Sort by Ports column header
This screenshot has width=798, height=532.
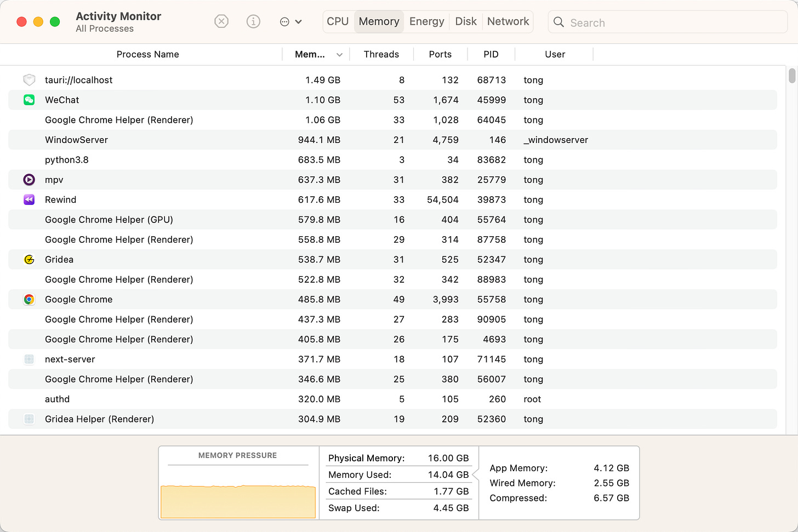440,54
